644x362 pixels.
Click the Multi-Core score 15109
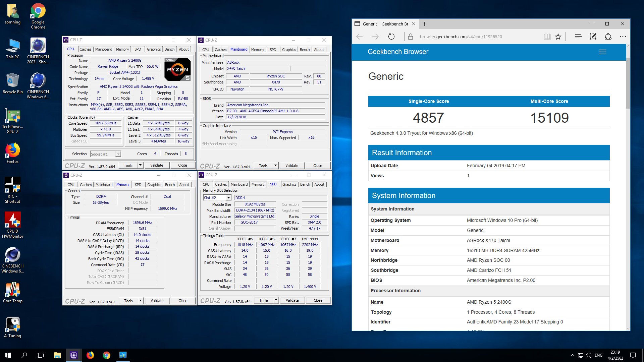click(x=549, y=118)
